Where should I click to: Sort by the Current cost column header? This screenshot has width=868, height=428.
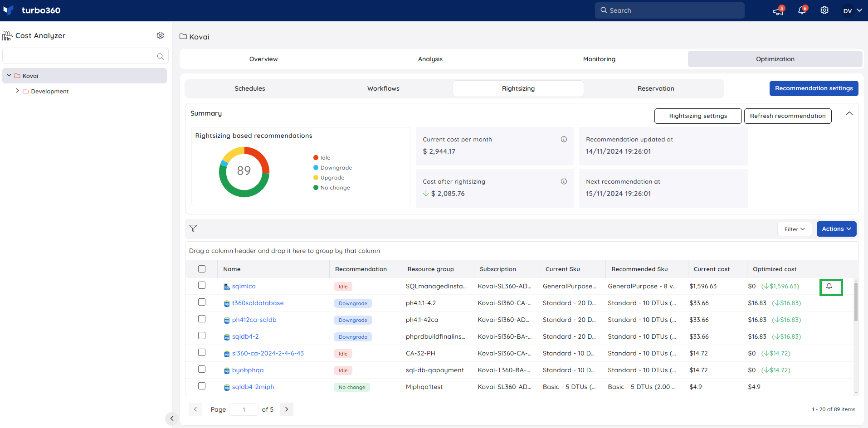[x=712, y=269]
